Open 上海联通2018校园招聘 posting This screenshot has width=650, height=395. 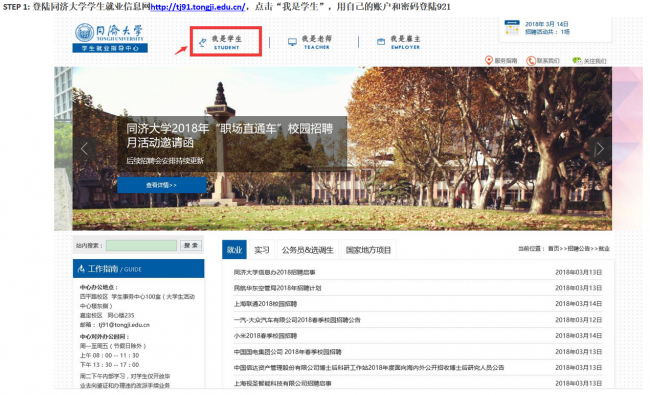(265, 304)
